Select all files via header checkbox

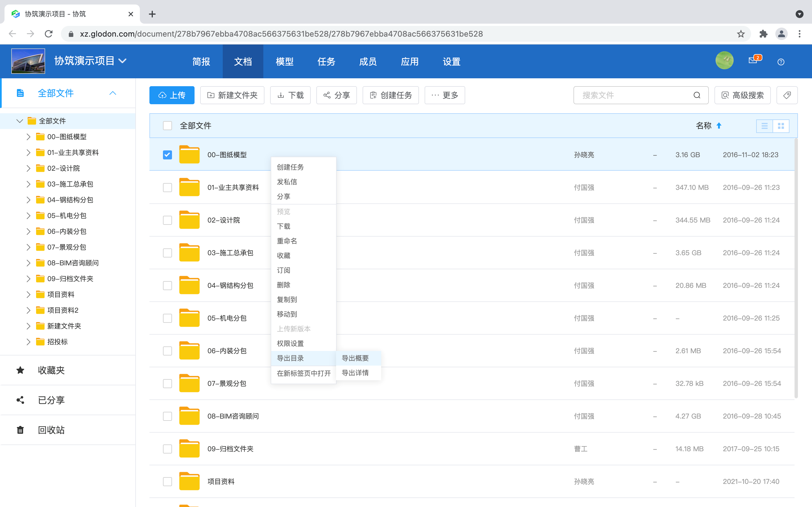(167, 125)
